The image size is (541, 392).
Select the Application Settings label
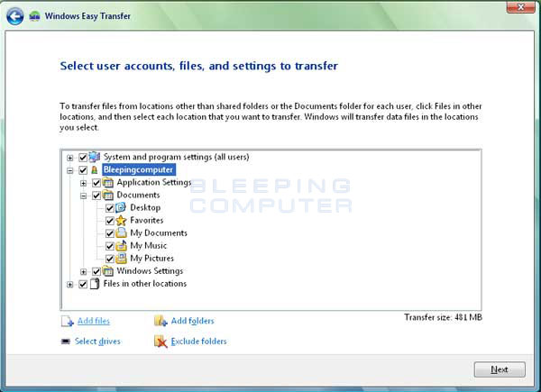(x=154, y=182)
